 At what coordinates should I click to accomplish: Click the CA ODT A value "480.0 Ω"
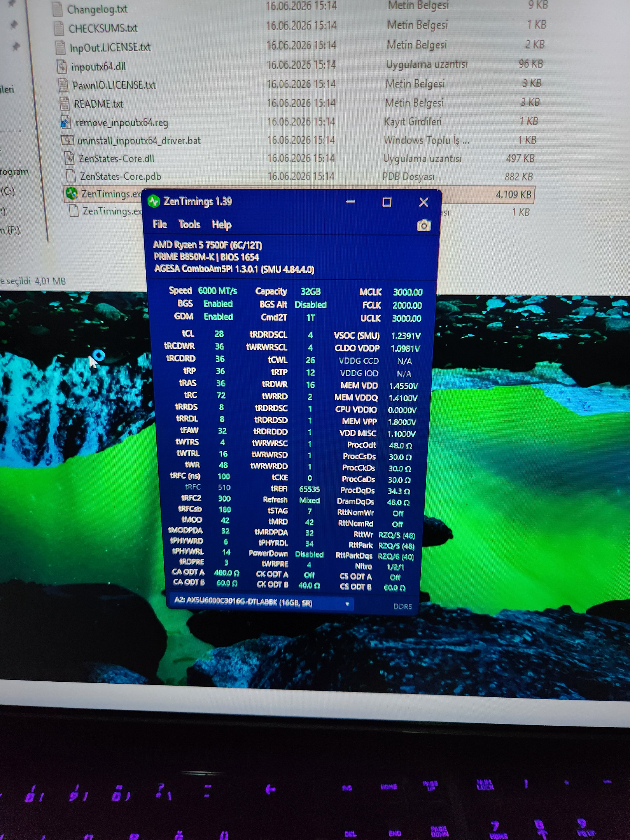pyautogui.click(x=227, y=573)
